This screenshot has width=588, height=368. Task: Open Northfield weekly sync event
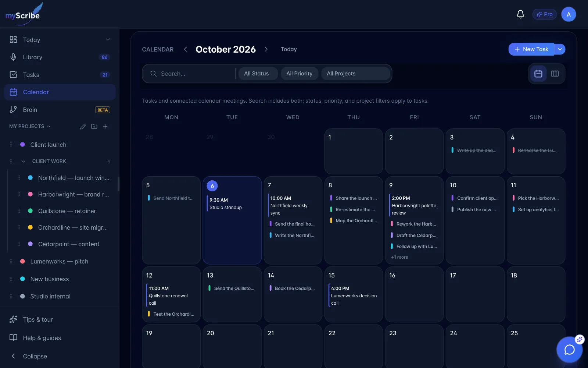293,205
